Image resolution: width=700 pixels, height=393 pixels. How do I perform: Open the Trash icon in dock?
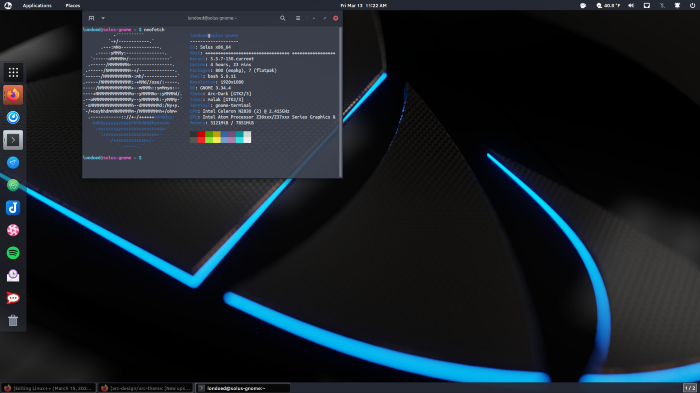[13, 320]
